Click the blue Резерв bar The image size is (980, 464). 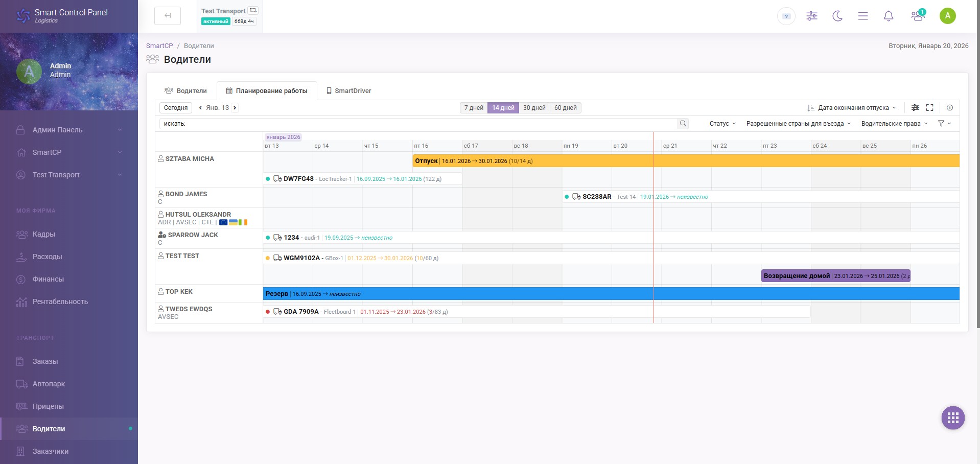611,294
